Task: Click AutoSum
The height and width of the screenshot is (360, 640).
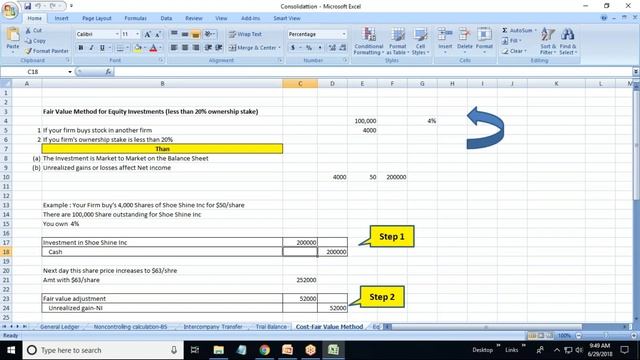Action: 517,31
